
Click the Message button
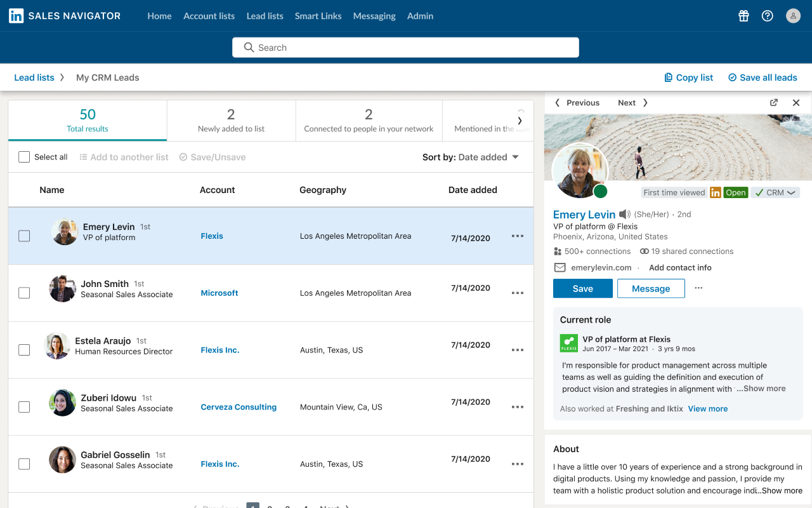tap(651, 288)
